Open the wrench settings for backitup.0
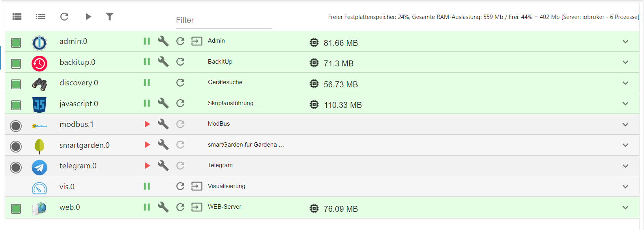Image resolution: width=644 pixels, height=230 pixels. (163, 62)
